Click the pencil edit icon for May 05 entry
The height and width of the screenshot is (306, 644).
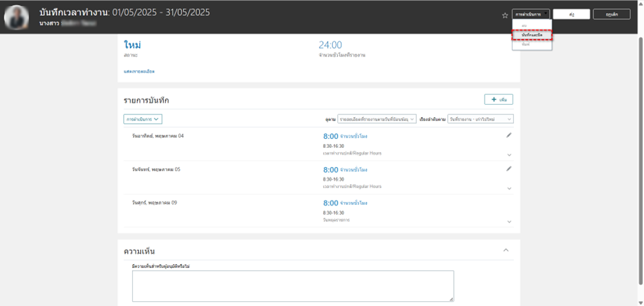[508, 168]
